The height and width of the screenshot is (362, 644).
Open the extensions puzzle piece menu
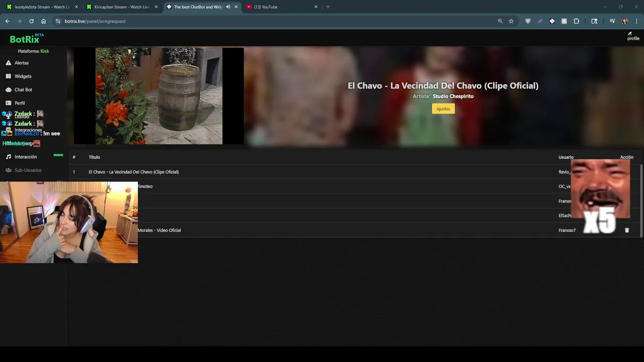(577, 21)
